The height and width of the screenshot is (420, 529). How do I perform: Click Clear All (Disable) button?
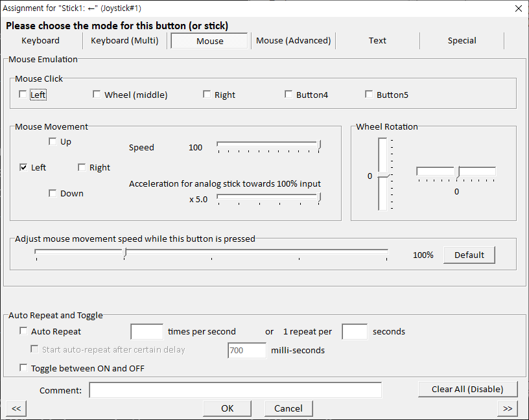pyautogui.click(x=467, y=390)
